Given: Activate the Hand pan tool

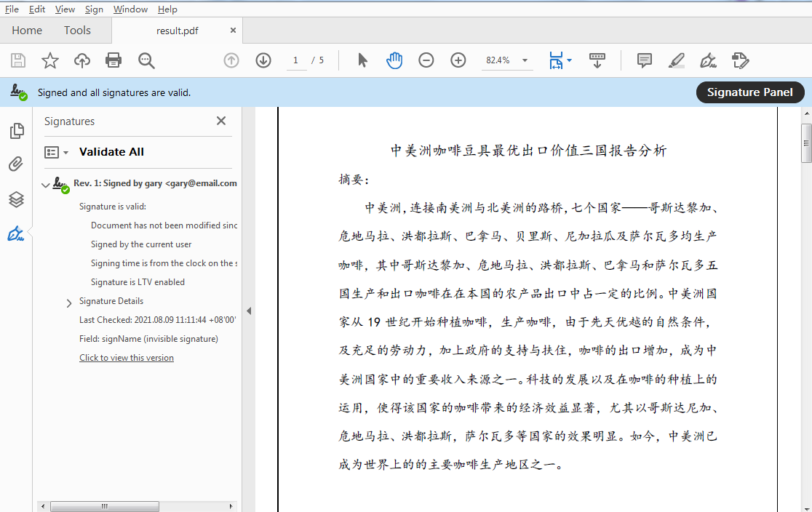Looking at the screenshot, I should (394, 60).
